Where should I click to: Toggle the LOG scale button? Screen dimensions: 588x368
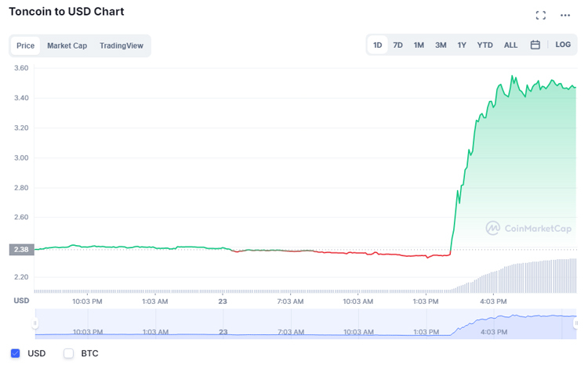pos(563,45)
